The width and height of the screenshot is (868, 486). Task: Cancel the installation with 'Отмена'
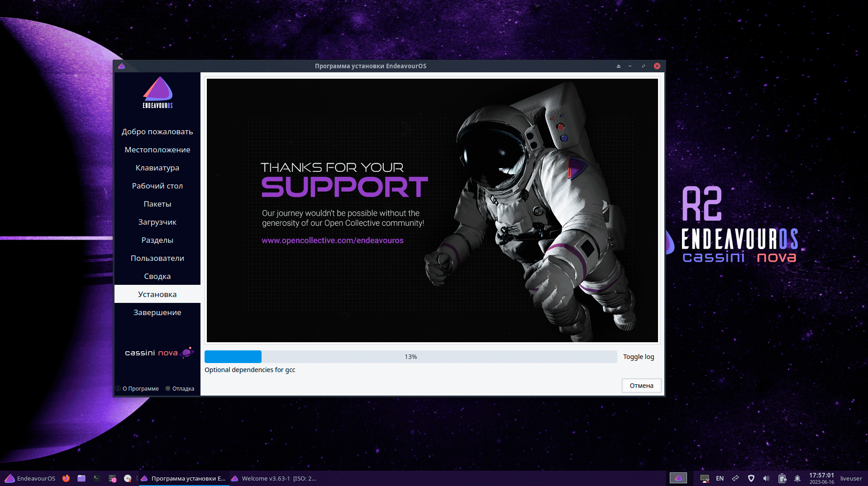coord(641,386)
